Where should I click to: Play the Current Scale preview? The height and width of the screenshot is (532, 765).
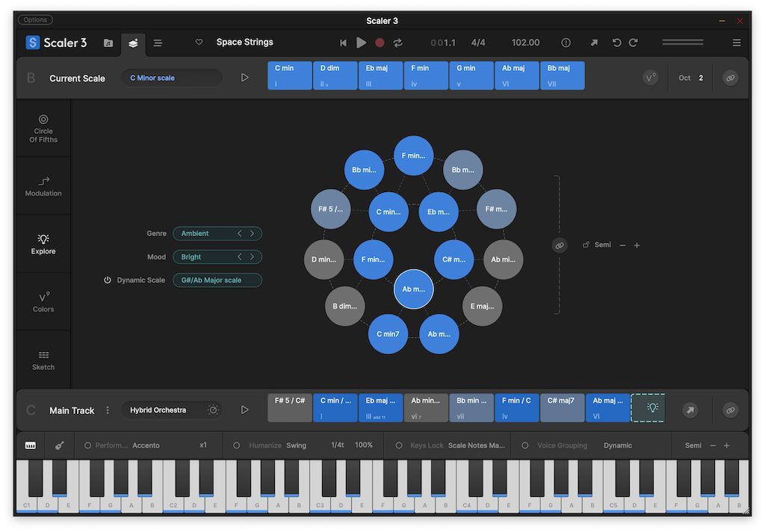[245, 78]
